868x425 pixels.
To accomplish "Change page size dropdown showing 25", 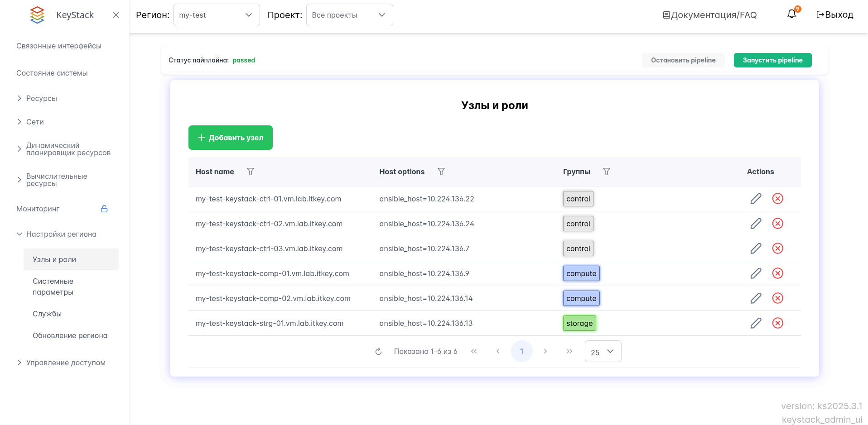I will click(603, 352).
